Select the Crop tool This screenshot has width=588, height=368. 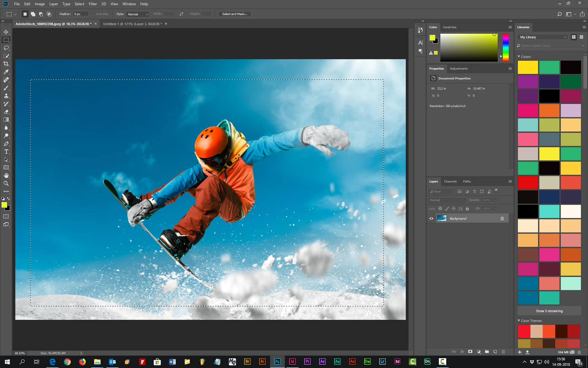(x=6, y=64)
